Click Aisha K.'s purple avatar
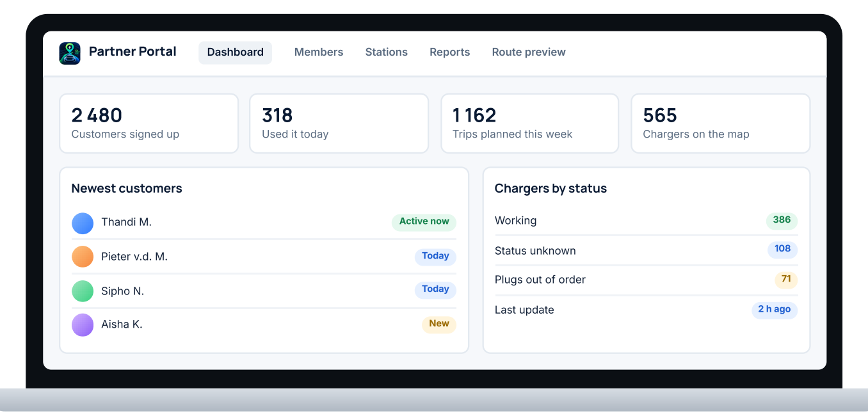The height and width of the screenshot is (416, 868). 83,324
